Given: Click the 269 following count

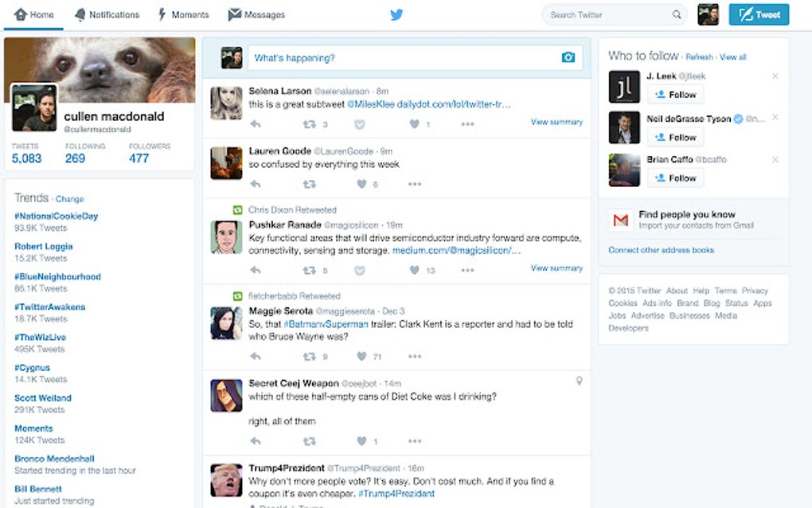Looking at the screenshot, I should 75,158.
